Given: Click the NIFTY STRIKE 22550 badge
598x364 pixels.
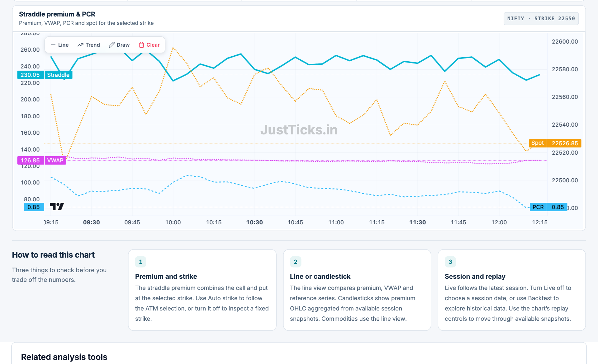Looking at the screenshot, I should pos(541,19).
